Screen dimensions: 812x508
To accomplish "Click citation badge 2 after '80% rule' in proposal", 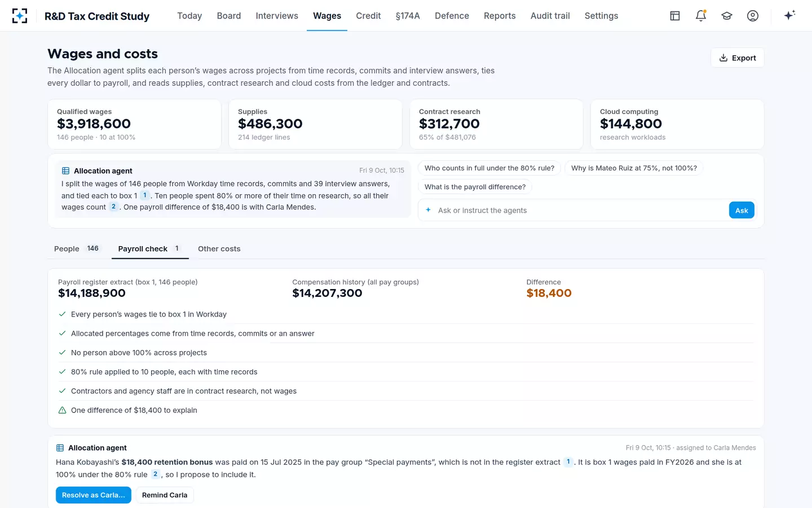I will [156, 474].
